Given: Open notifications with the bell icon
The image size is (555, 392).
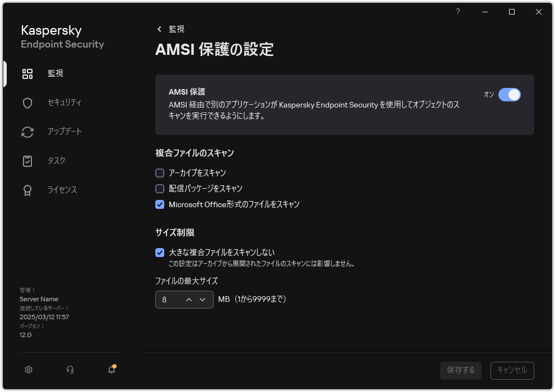Looking at the screenshot, I should [111, 370].
